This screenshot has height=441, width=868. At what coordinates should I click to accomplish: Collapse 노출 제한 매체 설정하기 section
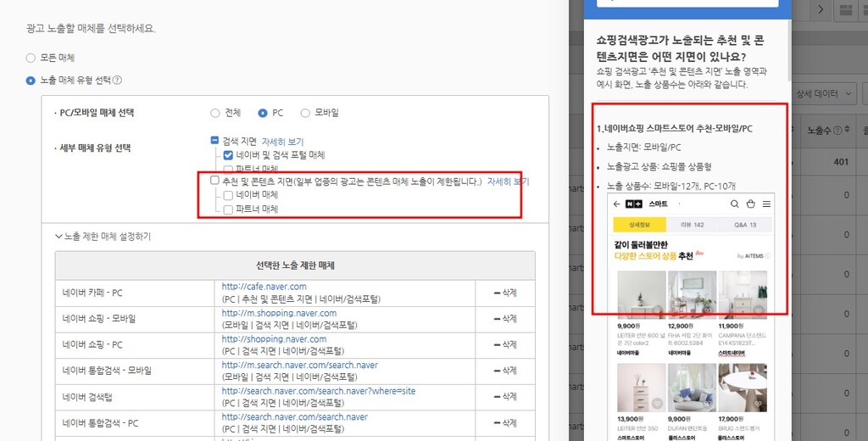tap(103, 237)
